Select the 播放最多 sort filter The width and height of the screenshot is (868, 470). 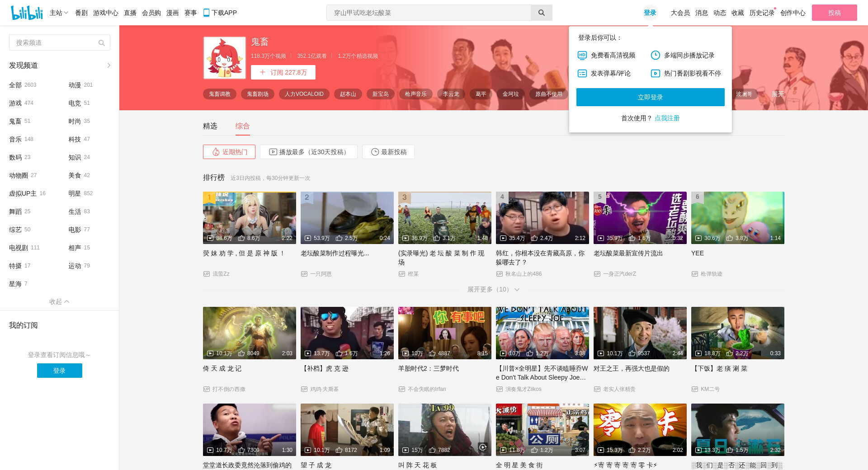click(309, 152)
